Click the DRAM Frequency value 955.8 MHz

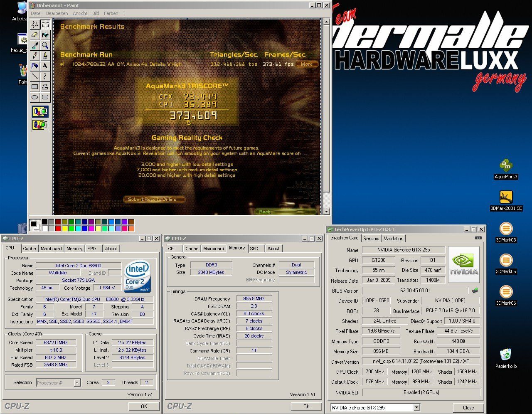254,299
